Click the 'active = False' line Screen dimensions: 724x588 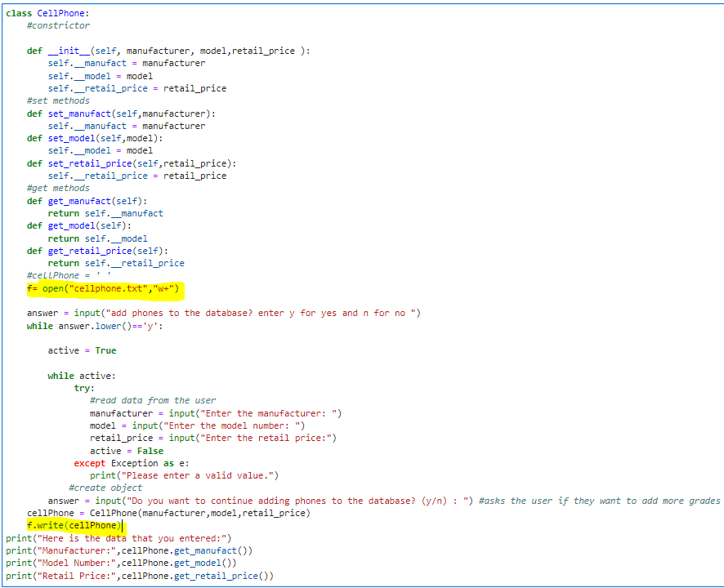127,451
